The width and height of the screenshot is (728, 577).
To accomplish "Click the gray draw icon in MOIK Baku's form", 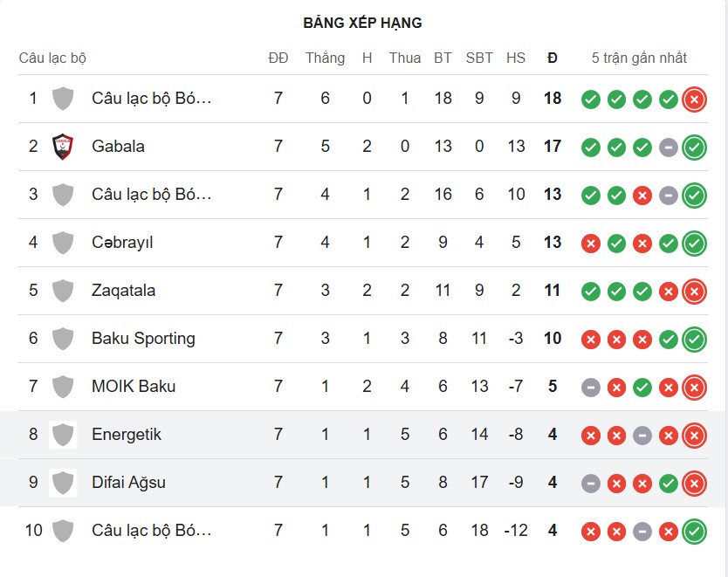I will coord(590,387).
